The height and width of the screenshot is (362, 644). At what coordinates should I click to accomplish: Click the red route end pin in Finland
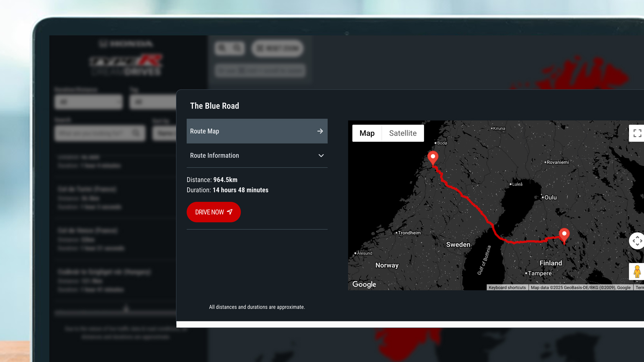[564, 235]
